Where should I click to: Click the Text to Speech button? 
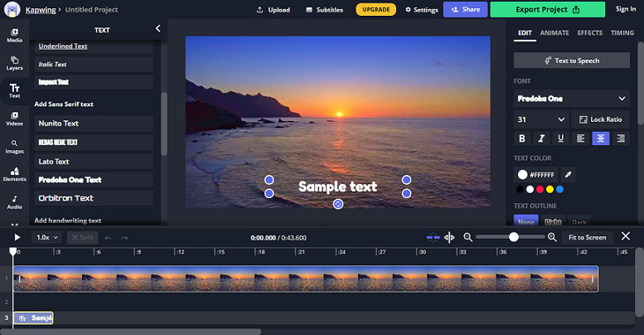tap(571, 61)
